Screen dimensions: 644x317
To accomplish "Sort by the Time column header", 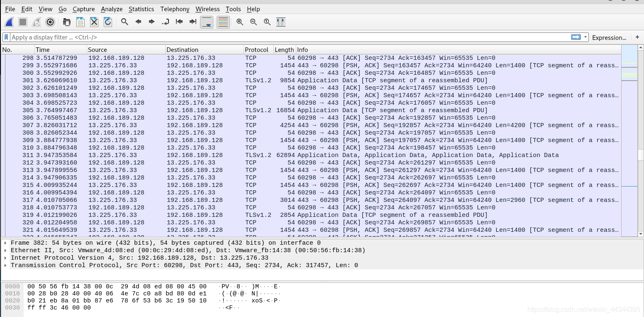I will [x=61, y=49].
